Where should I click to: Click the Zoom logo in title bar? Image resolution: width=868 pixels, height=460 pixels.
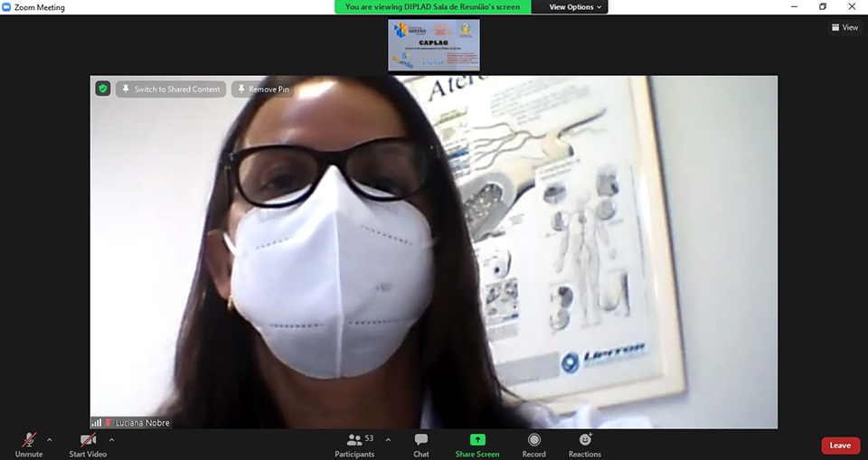[x=7, y=7]
